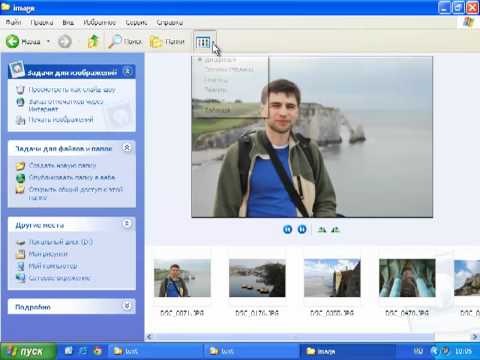Toggle the Folders pane button

pyautogui.click(x=167, y=42)
